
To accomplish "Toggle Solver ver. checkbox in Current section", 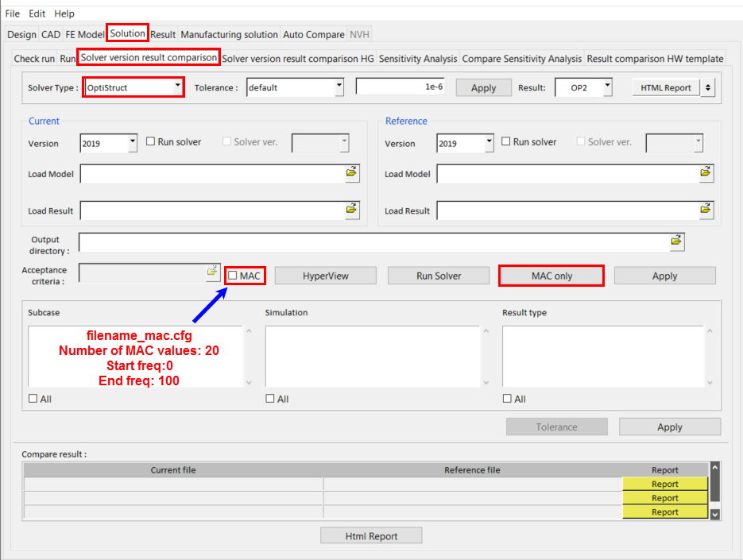I will click(226, 141).
